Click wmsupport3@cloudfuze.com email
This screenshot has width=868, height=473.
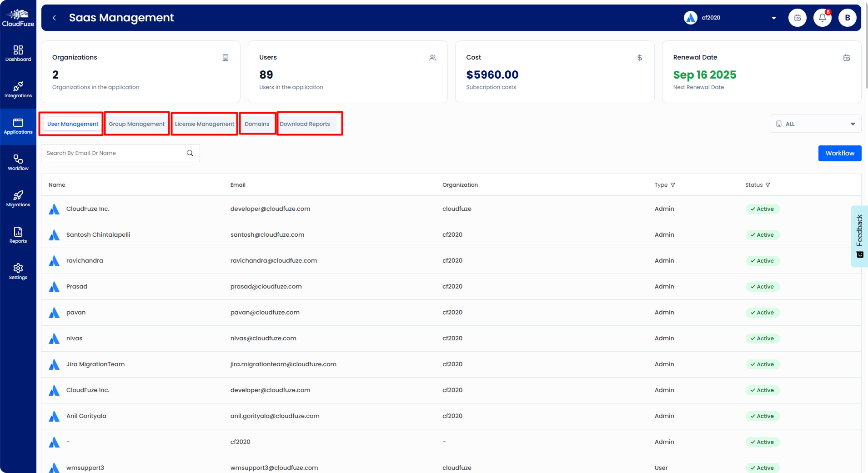pyautogui.click(x=274, y=468)
